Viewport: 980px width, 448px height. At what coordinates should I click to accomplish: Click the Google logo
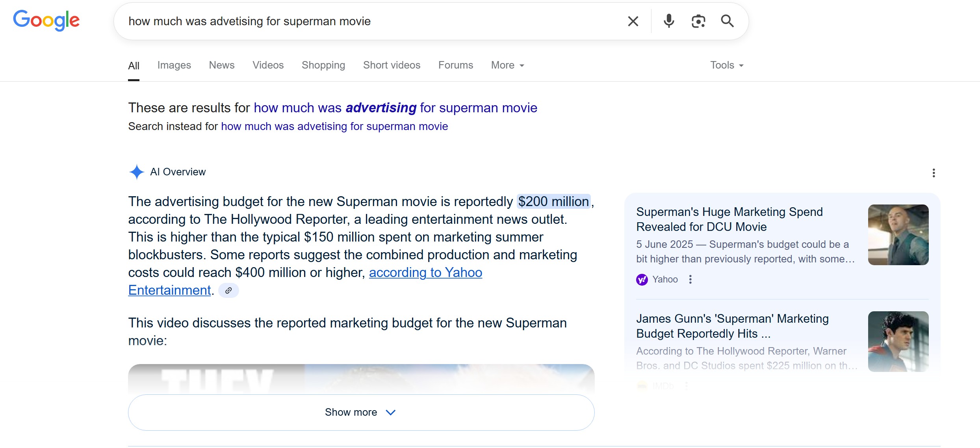(x=46, y=20)
